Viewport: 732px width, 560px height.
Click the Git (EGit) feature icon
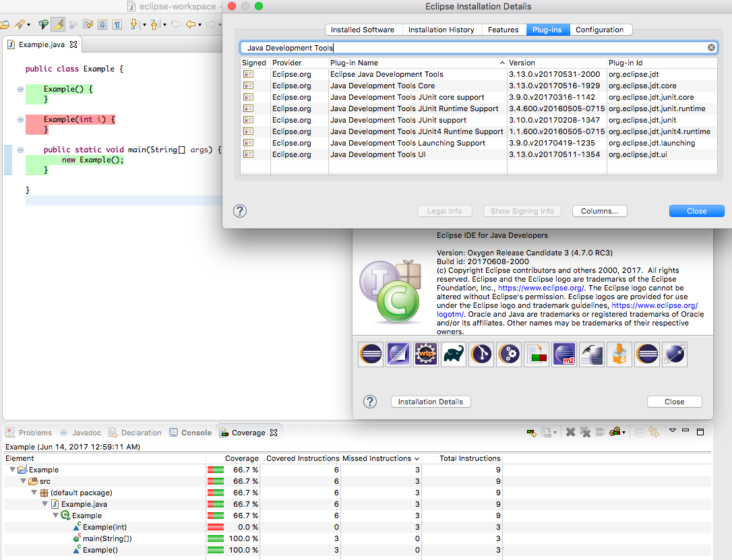pyautogui.click(x=481, y=354)
